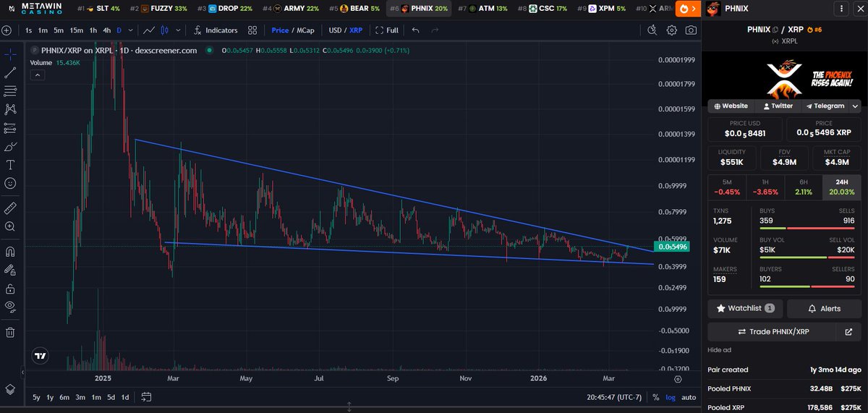
Task: Select the brush drawing tool
Action: click(x=10, y=147)
